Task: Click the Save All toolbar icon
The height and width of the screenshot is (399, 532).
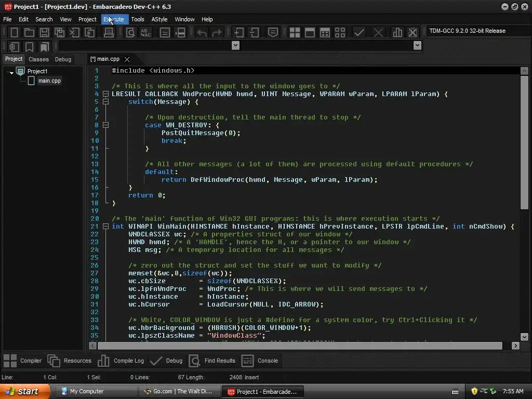Action: tap(59, 33)
